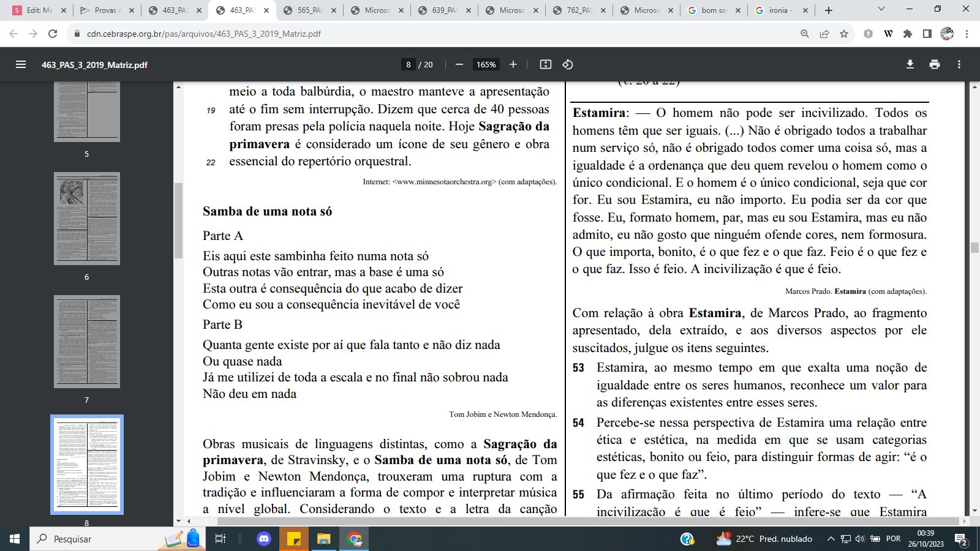Viewport: 980px width, 551px height.
Task: Open the notification center icon
Action: pyautogui.click(x=960, y=539)
